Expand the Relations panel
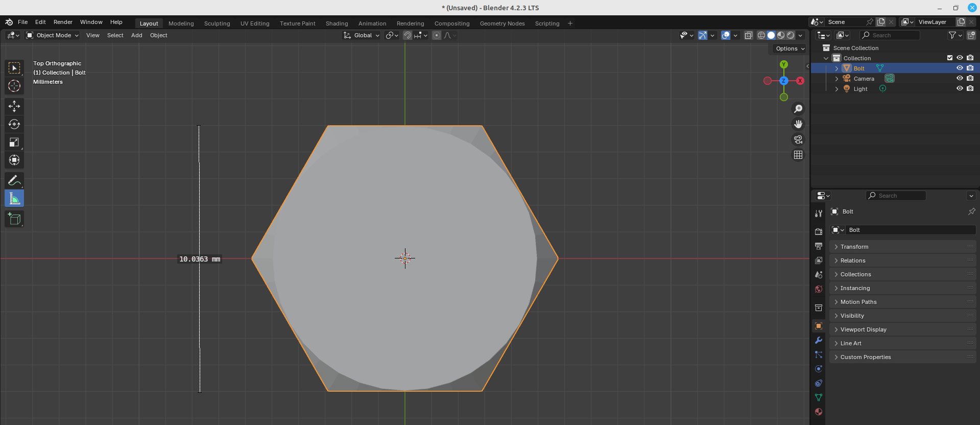This screenshot has height=425, width=980. click(x=903, y=261)
